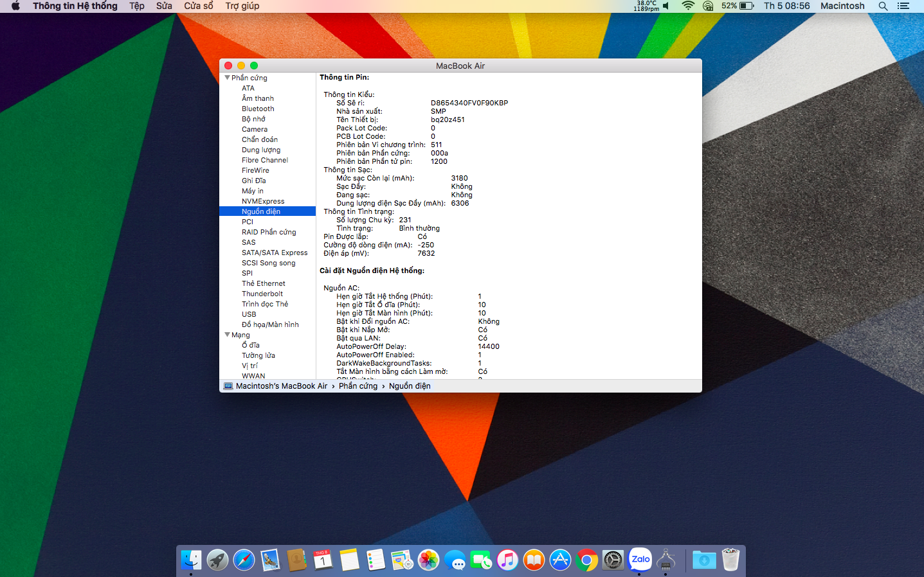Viewport: 924px width, 577px height.
Task: Open Safari browser in the dock
Action: 244,560
